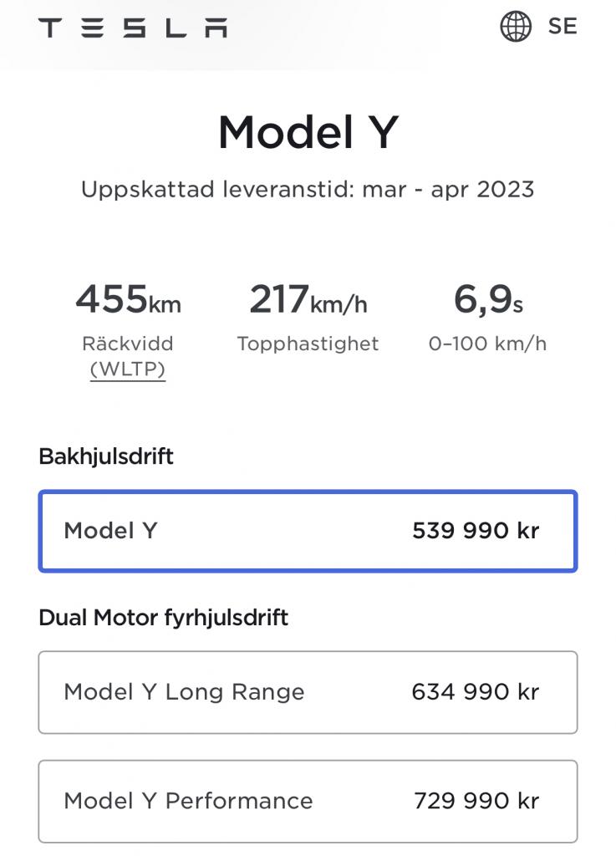The image size is (616, 856).
Task: Open region selector via globe icon
Action: pyautogui.click(x=516, y=27)
